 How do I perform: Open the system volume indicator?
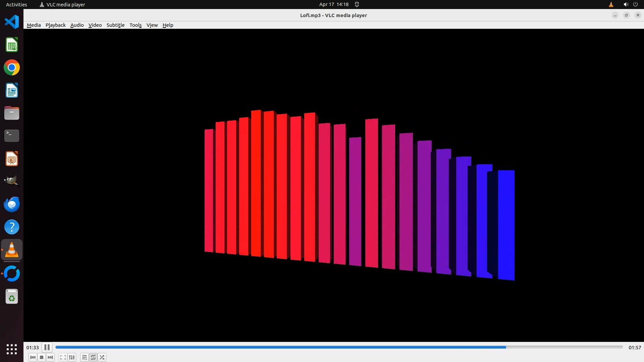626,4
